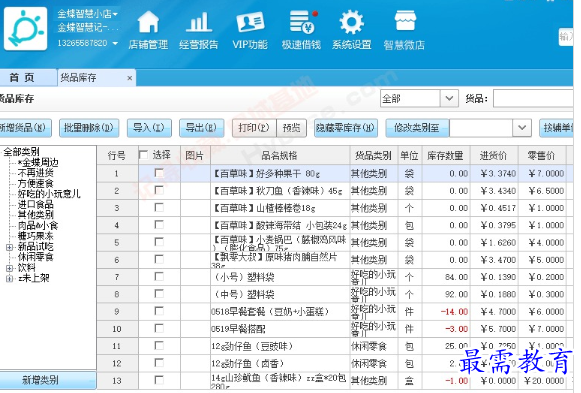Image resolution: width=581 pixels, height=393 pixels.
Task: Click the 导入 button
Action: click(x=149, y=128)
